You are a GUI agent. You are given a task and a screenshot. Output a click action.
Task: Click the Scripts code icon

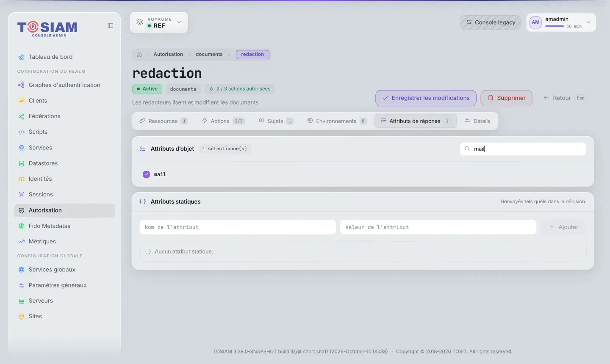click(x=22, y=132)
